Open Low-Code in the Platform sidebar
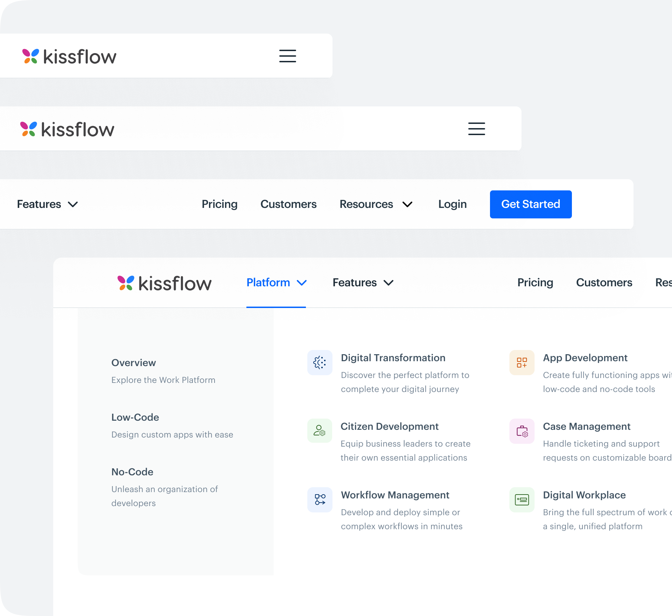Viewport: 672px width, 616px height. pyautogui.click(x=135, y=418)
